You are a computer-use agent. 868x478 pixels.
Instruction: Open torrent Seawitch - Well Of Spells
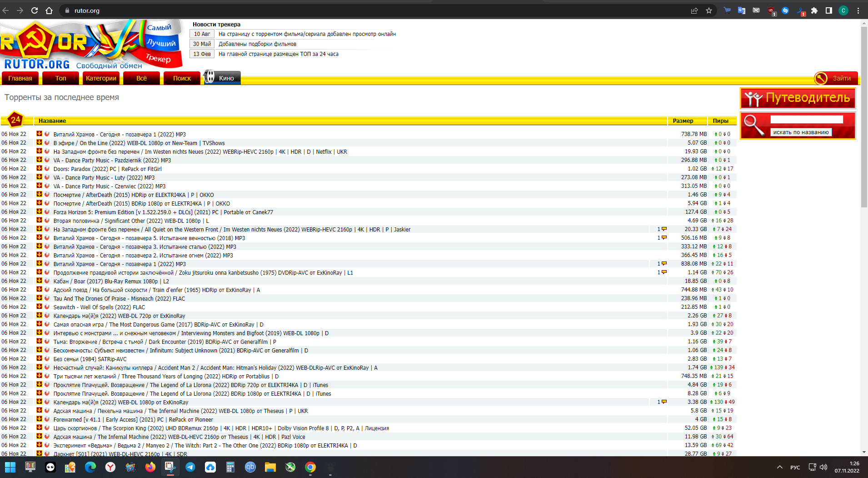tap(99, 307)
